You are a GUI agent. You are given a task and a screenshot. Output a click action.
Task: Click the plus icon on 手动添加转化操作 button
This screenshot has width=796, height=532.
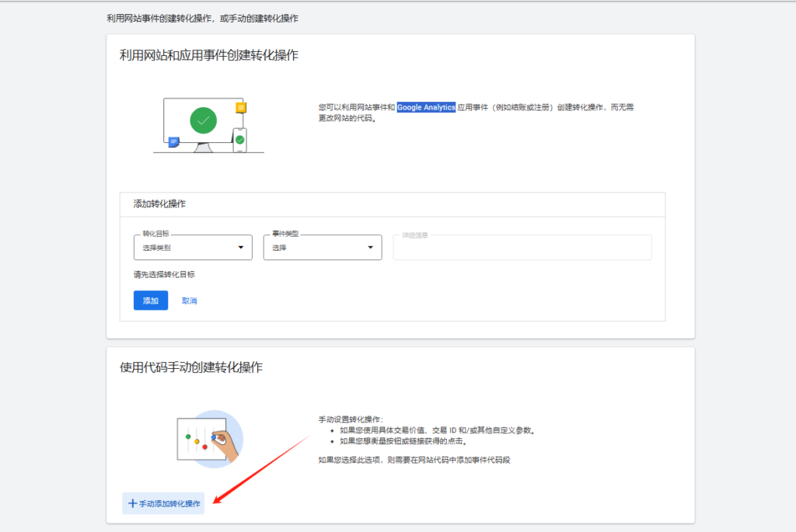tap(132, 503)
